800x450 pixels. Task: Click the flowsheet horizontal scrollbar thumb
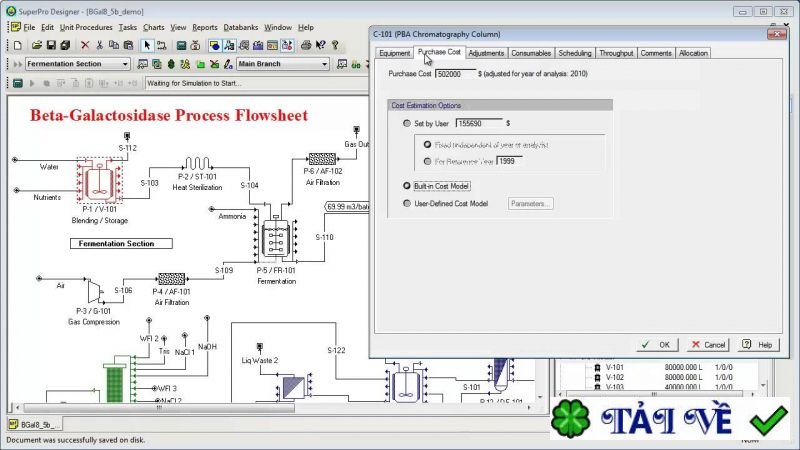(159, 408)
